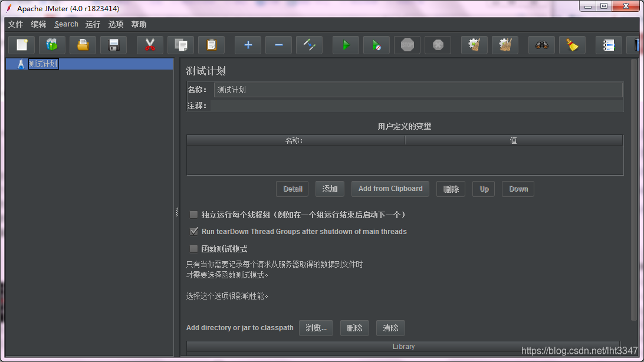Click 删除 button next to 浏览
644x362 pixels.
click(354, 328)
